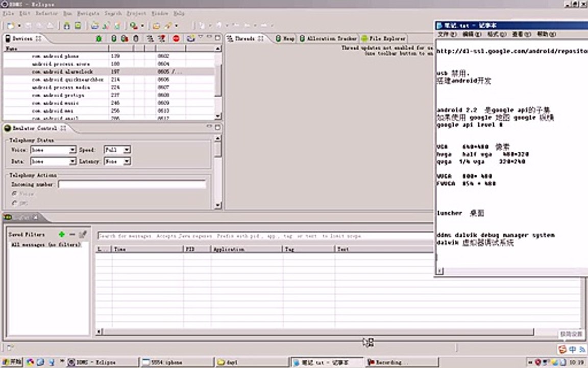Minimize the Devices view panel
The image size is (588, 368).
(x=209, y=37)
